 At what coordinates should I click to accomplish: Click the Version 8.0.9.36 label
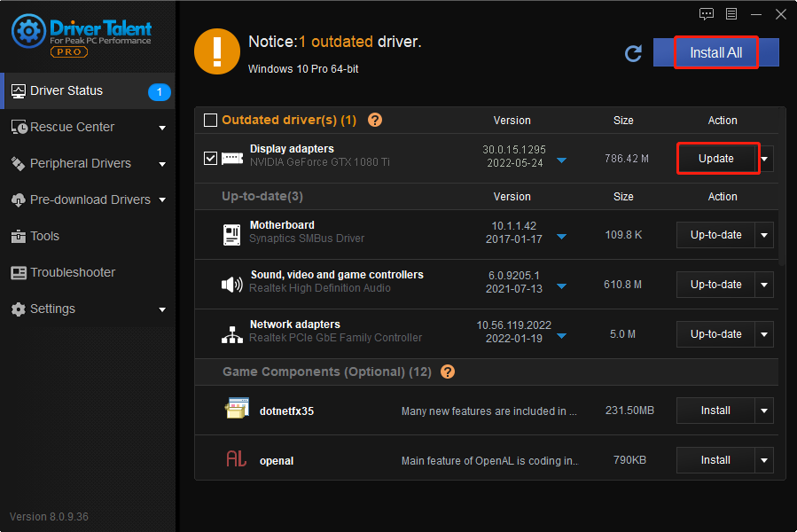pyautogui.click(x=49, y=517)
